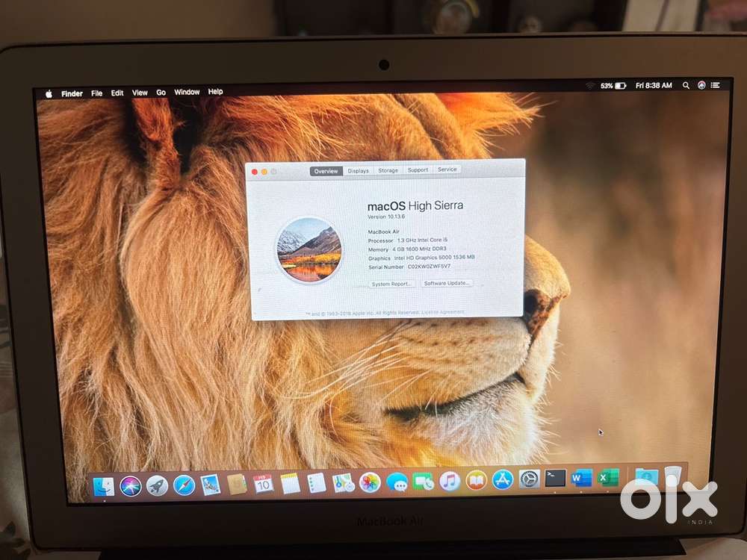The image size is (747, 560).
Task: Open Safari compass icon in dock
Action: (x=184, y=486)
